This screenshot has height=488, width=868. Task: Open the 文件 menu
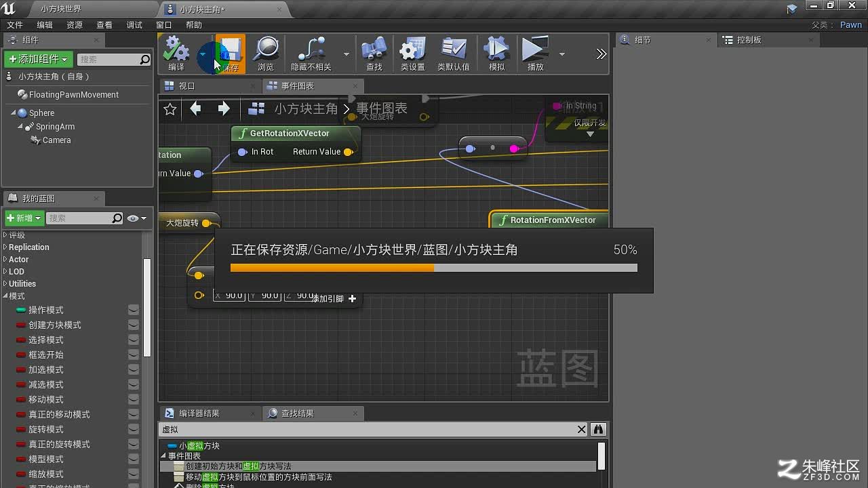[x=15, y=25]
